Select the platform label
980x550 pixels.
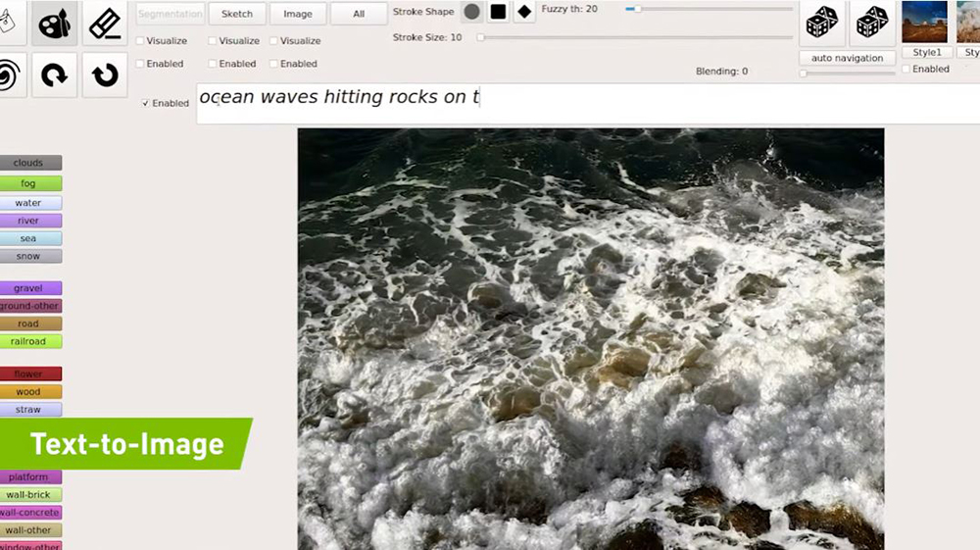[28, 476]
